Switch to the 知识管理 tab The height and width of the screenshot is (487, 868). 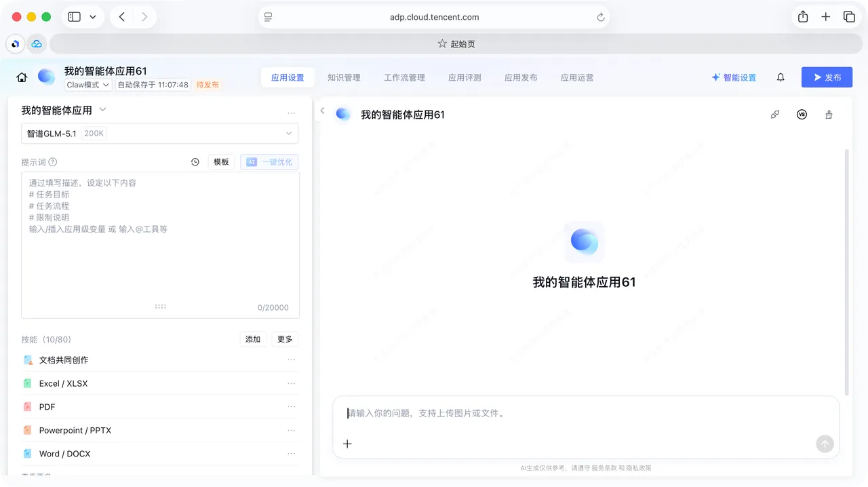[x=344, y=77]
